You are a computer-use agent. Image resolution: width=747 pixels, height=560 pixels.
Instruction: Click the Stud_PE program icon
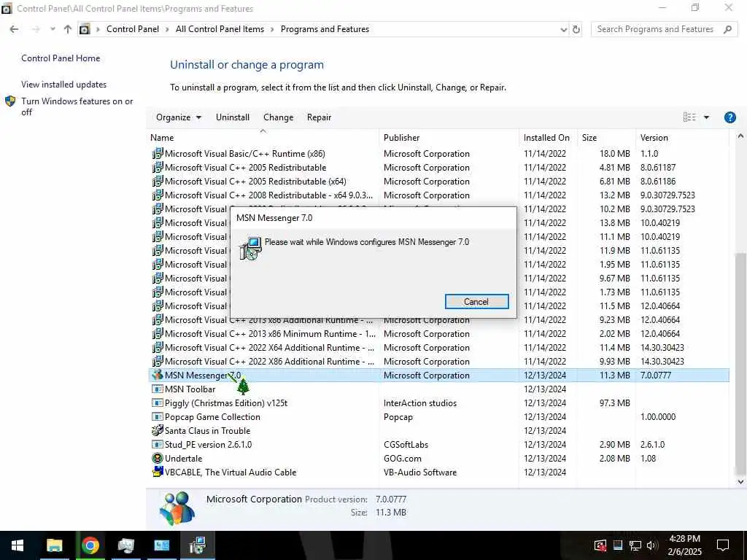click(x=158, y=444)
